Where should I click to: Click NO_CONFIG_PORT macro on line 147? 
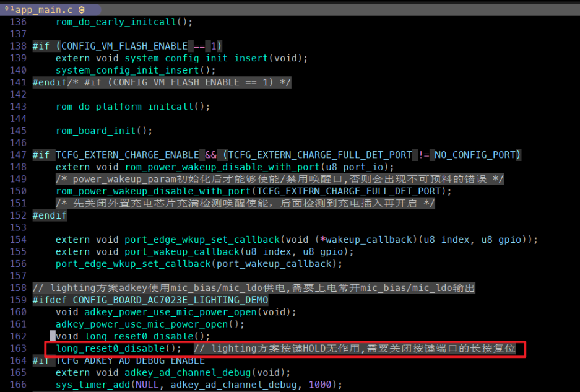(475, 155)
